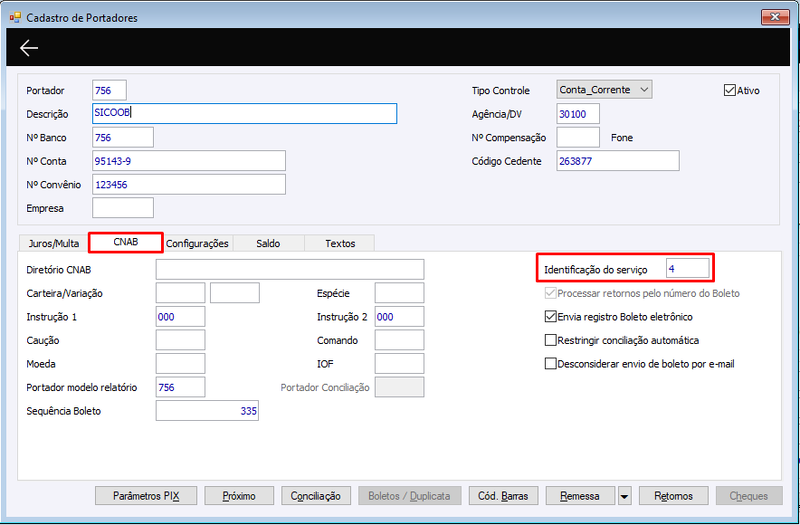Expand the arrow next to Remessa button
The height and width of the screenshot is (525, 800).
[x=624, y=496]
